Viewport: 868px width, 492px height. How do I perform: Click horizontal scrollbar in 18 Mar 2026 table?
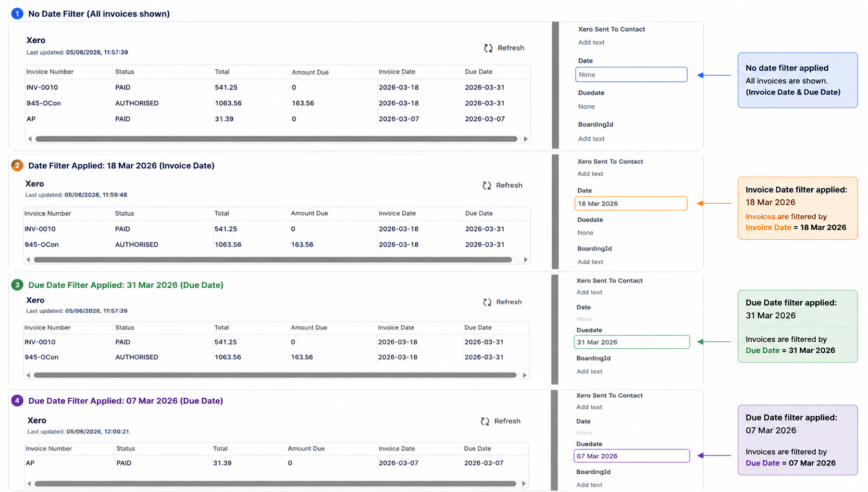273,260
